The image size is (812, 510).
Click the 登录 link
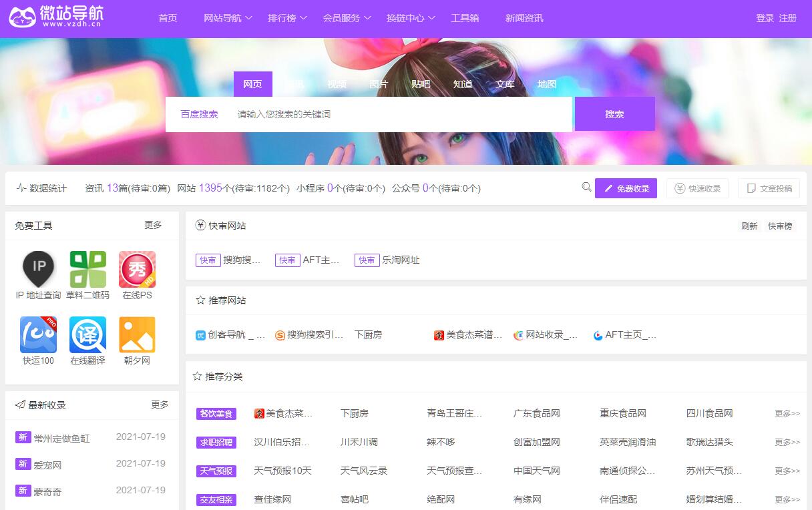click(x=765, y=18)
